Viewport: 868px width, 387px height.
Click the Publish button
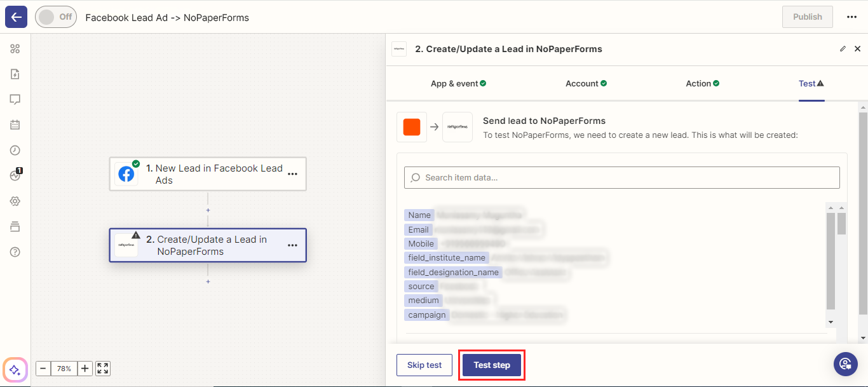click(808, 17)
